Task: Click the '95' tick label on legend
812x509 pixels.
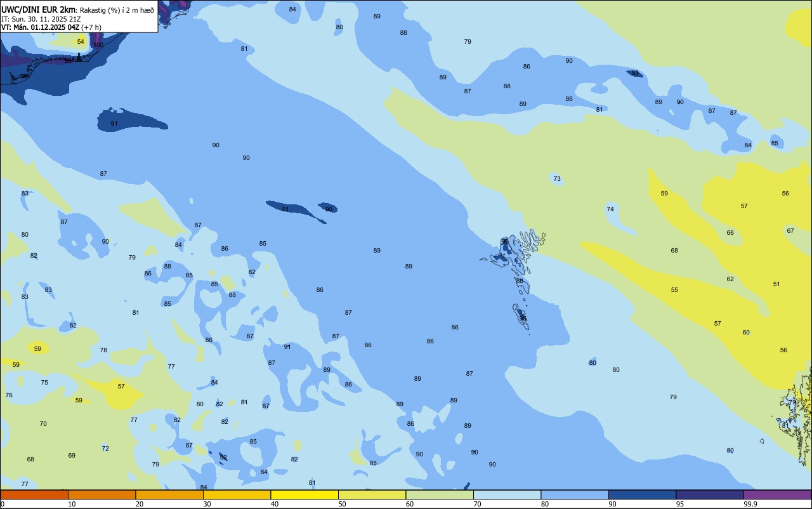Action: pyautogui.click(x=680, y=504)
